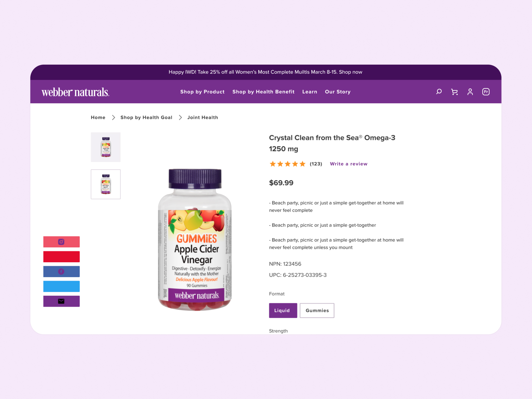Screen dimensions: 532x399
Task: Click the webber naturals logo
Action: [x=75, y=92]
